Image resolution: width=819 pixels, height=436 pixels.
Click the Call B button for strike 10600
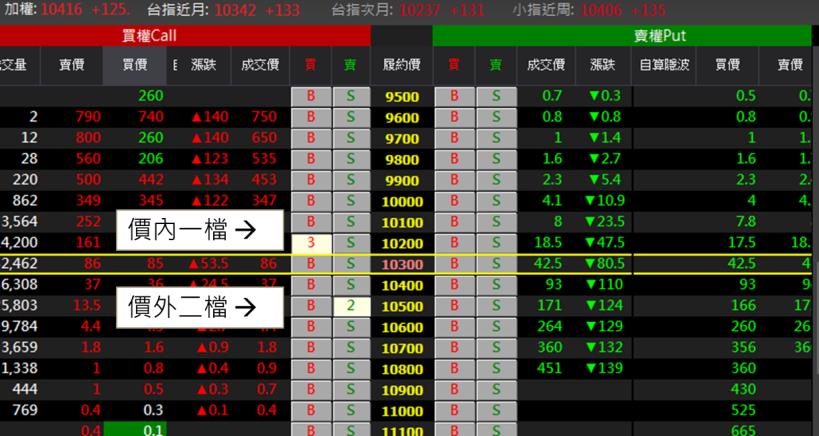pos(311,327)
